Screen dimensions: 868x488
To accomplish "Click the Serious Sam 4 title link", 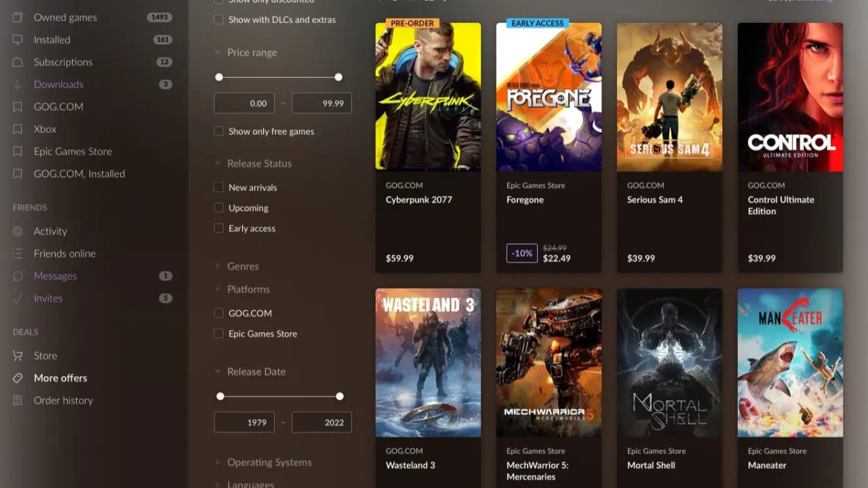I will click(x=654, y=199).
